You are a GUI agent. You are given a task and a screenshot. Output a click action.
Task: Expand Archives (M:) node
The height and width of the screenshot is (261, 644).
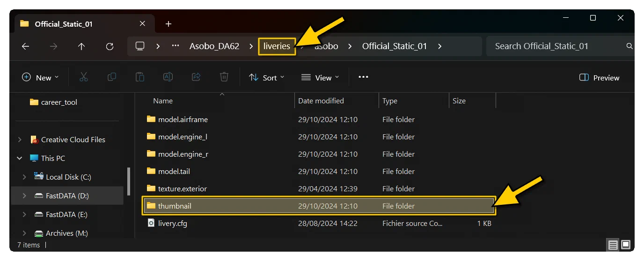[x=24, y=233]
